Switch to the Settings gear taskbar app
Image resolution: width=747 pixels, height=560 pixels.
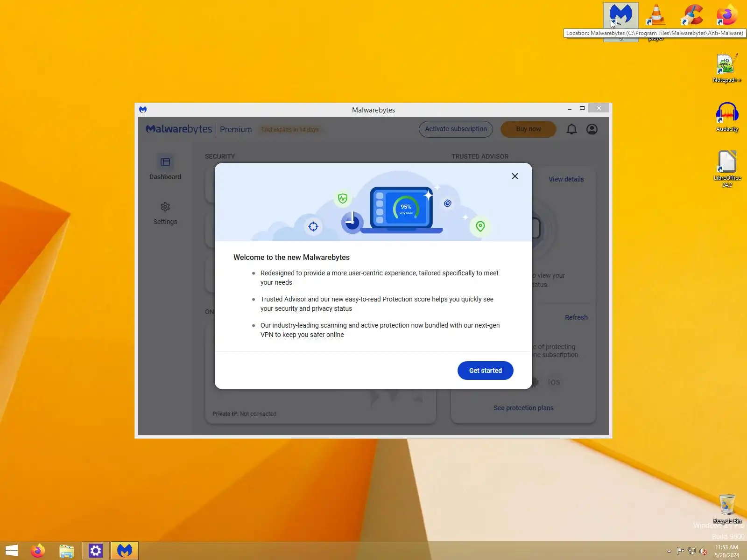click(x=96, y=551)
